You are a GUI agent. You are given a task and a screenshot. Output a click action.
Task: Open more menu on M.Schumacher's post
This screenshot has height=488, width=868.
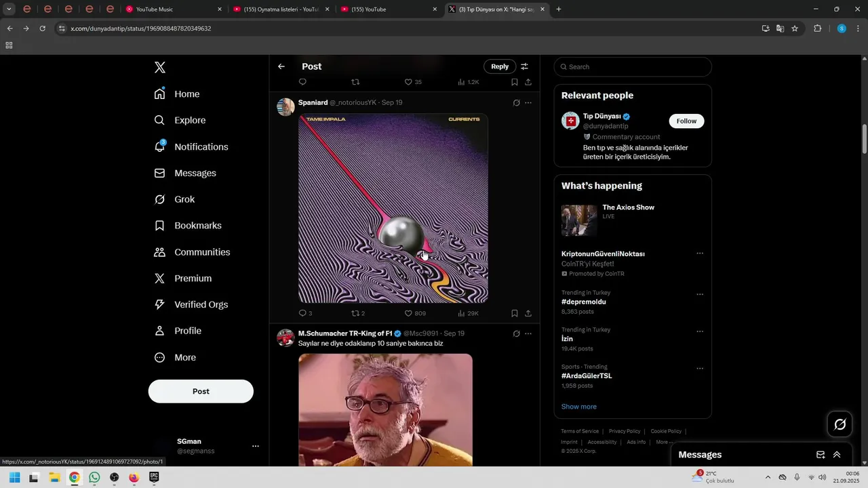pos(528,333)
